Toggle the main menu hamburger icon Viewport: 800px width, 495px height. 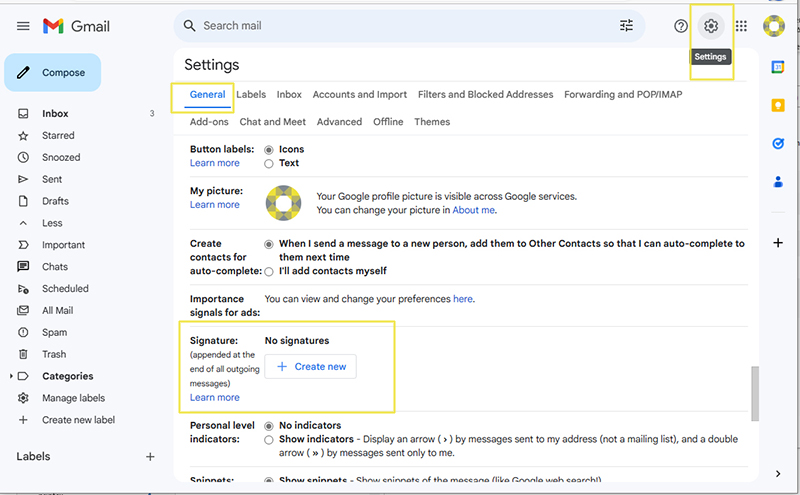point(23,26)
